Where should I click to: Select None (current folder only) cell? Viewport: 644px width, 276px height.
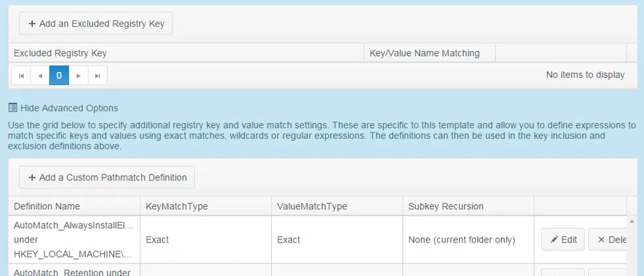click(469, 239)
